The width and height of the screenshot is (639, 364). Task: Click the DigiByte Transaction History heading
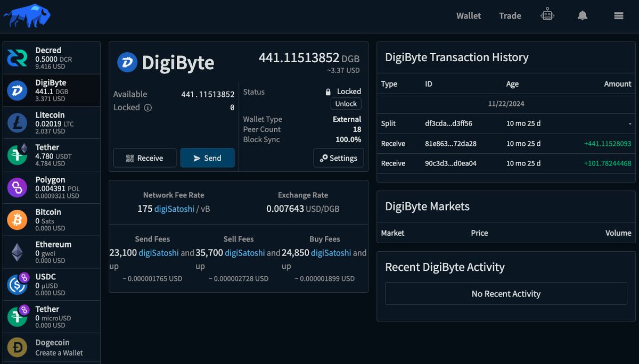click(x=457, y=57)
